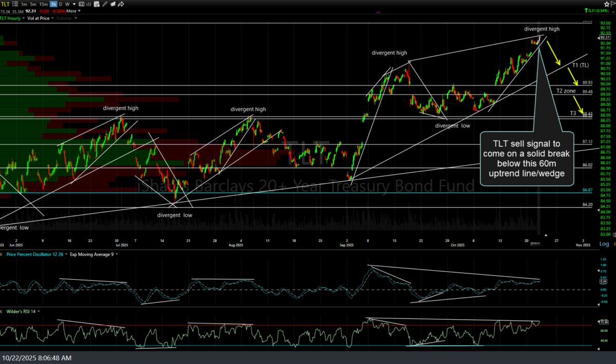Image resolution: width=616 pixels, height=364 pixels.
Task: Select the D daily timeframe
Action: tap(61, 4)
